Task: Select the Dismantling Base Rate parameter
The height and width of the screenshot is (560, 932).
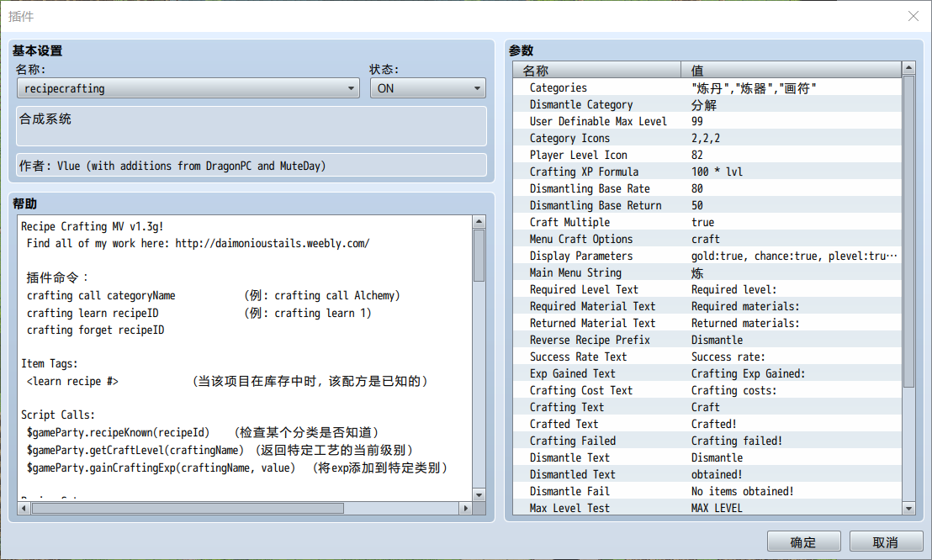Action: pyautogui.click(x=707, y=188)
